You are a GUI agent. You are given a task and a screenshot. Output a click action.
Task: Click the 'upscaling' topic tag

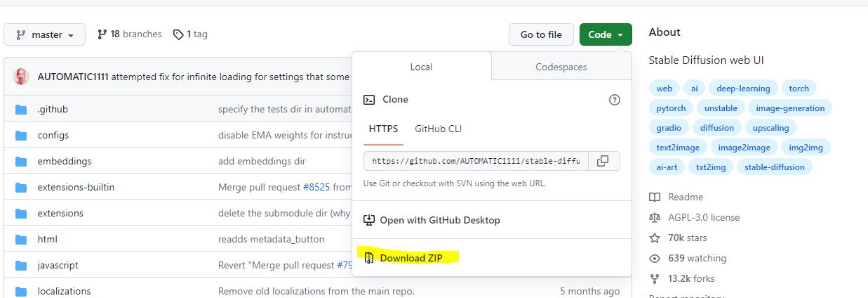pos(771,127)
